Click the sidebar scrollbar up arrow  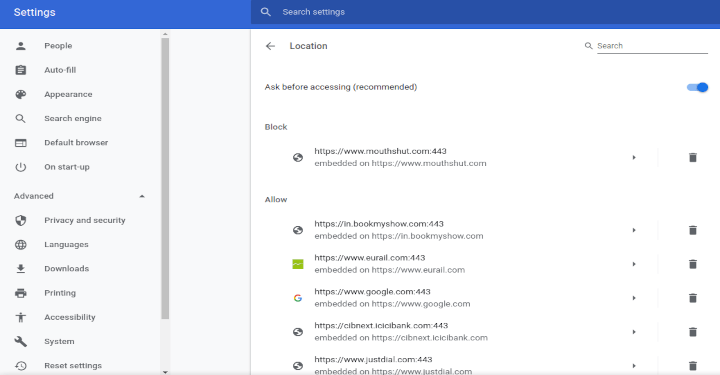coord(165,34)
